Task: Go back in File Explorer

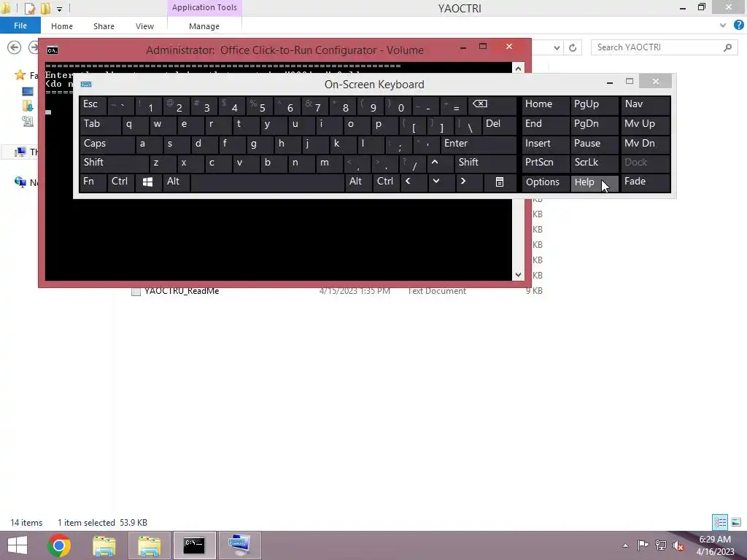Action: 15,47
